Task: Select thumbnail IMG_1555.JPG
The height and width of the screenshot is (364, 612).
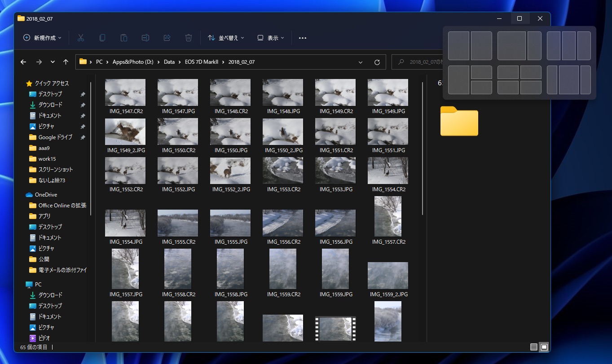Action: coord(230,223)
